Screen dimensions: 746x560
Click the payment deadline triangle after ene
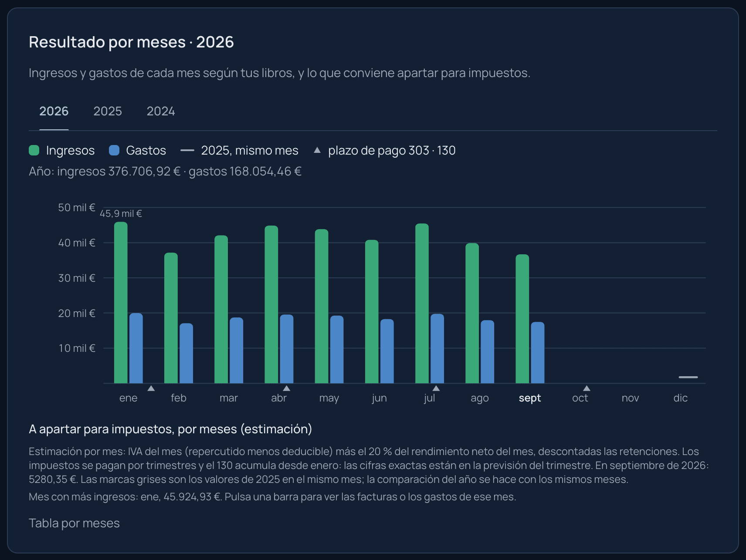tap(151, 388)
